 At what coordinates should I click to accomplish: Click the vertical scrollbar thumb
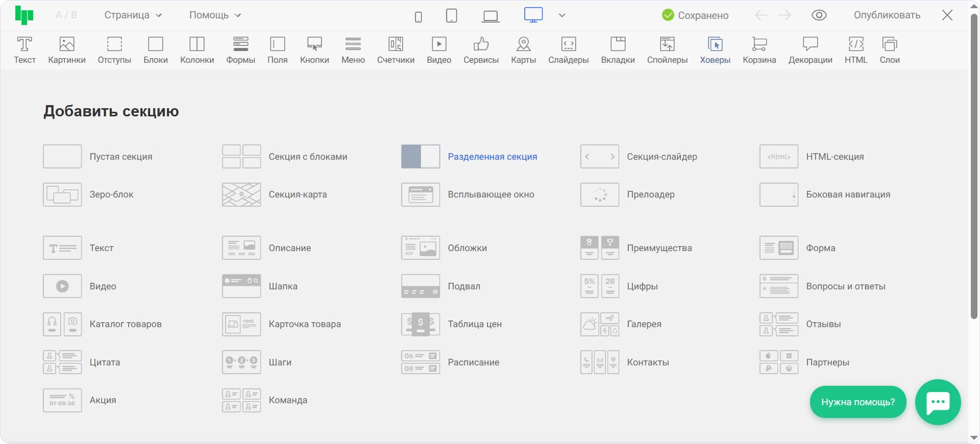coord(974,168)
